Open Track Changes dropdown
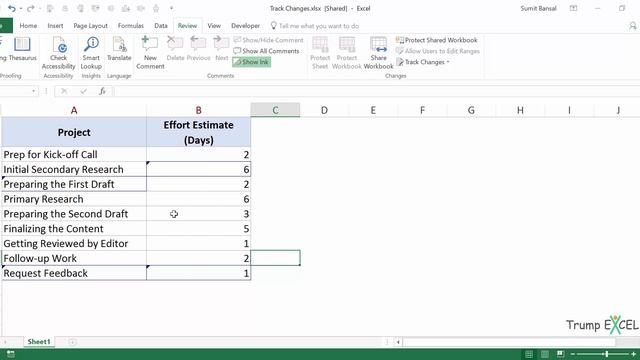 pyautogui.click(x=423, y=62)
